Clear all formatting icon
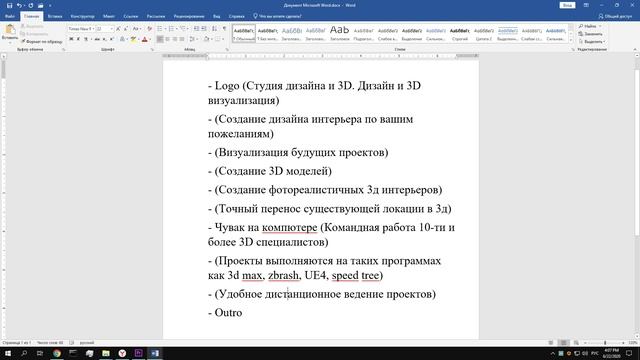This screenshot has width=640, height=360. 149,29
